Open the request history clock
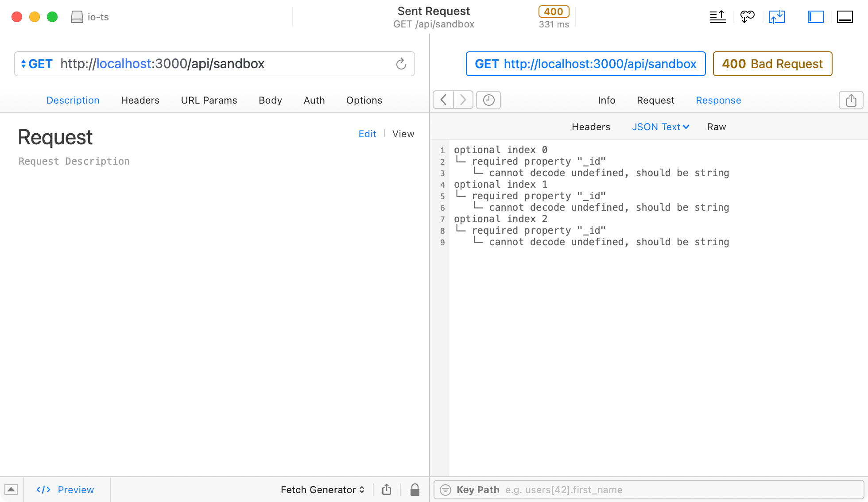Viewport: 868px width, 502px height. (x=488, y=100)
